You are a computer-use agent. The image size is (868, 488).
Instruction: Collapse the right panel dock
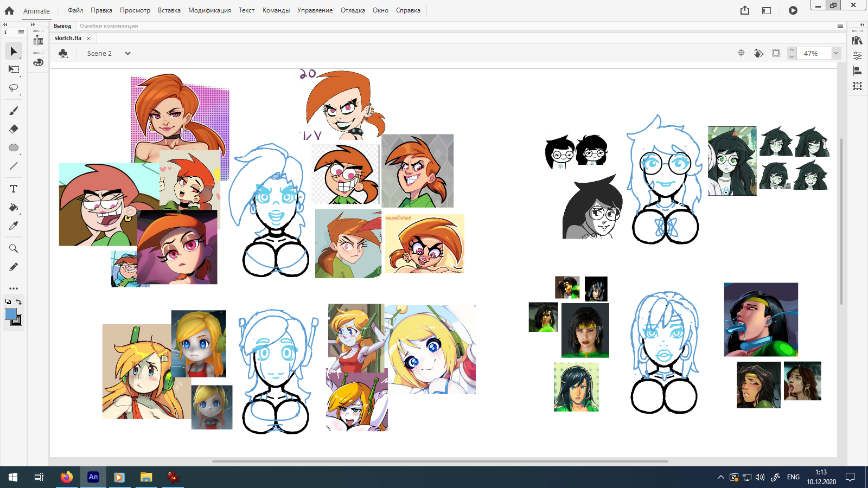click(x=863, y=25)
